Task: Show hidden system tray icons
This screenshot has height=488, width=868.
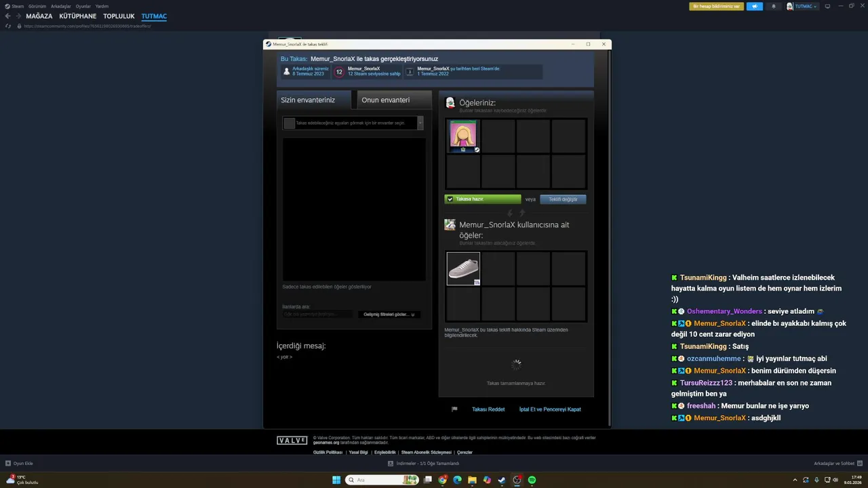Action: point(795,480)
